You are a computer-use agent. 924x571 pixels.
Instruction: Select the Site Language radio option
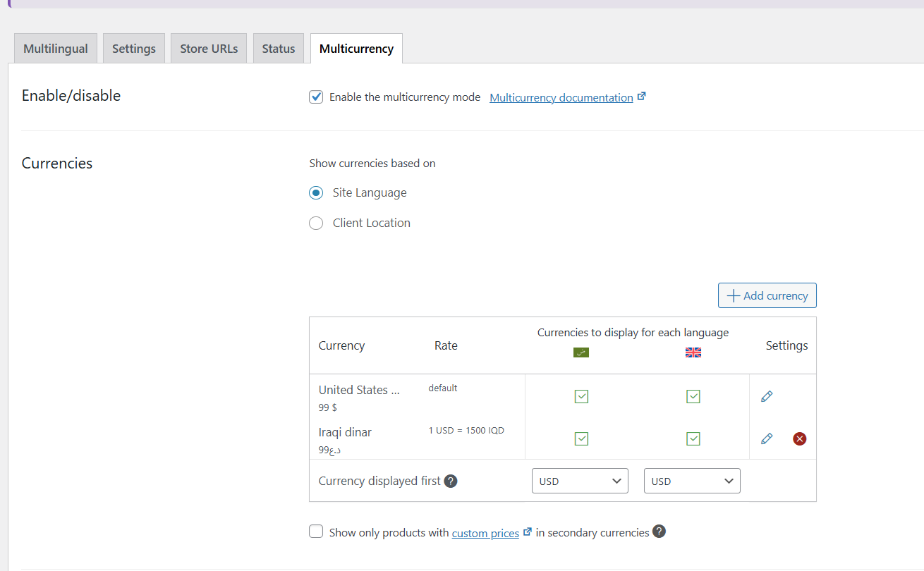tap(316, 192)
